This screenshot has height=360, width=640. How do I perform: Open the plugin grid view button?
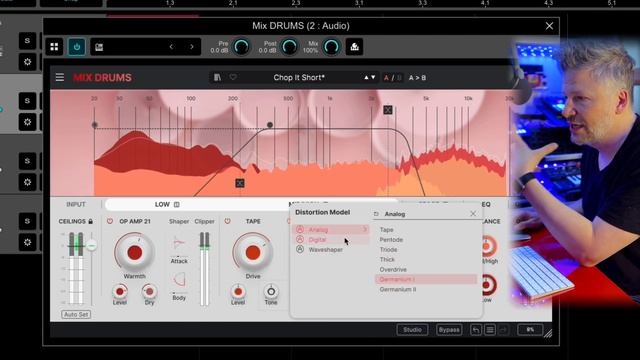point(54,47)
